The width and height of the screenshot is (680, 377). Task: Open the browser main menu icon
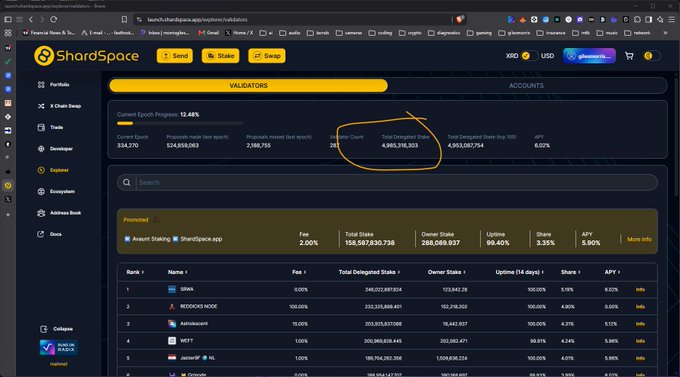pos(671,20)
